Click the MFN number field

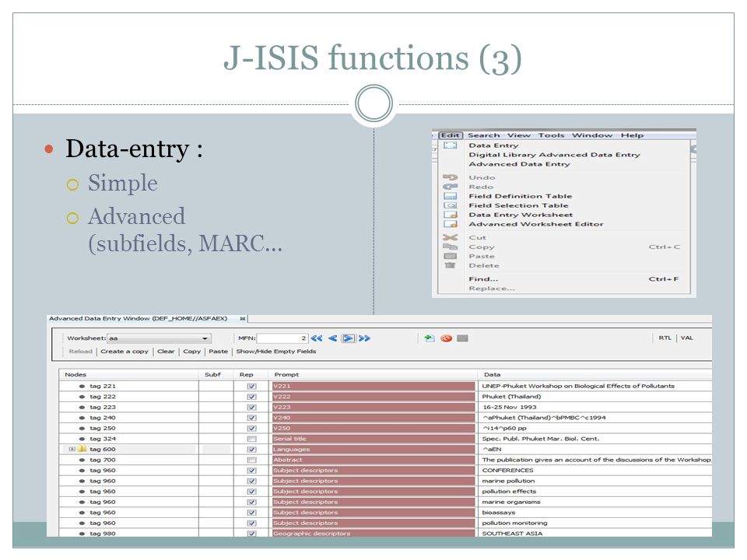coord(282,338)
